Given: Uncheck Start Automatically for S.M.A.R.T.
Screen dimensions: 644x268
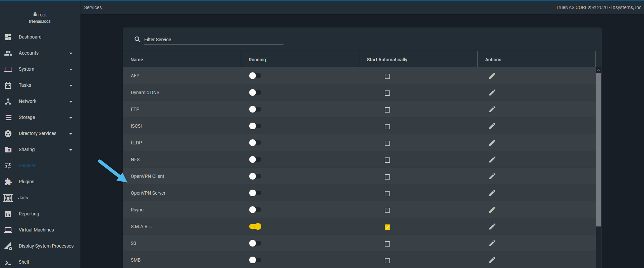Looking at the screenshot, I should (387, 227).
